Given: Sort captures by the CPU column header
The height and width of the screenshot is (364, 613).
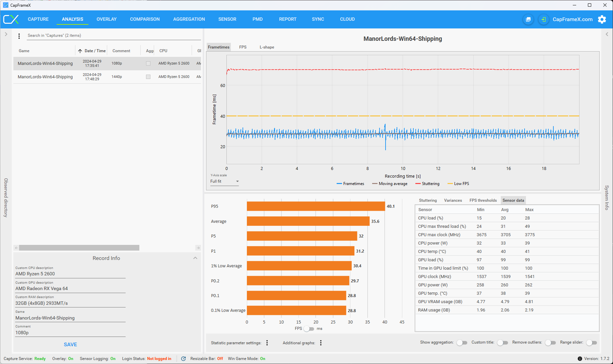Looking at the screenshot, I should point(163,51).
